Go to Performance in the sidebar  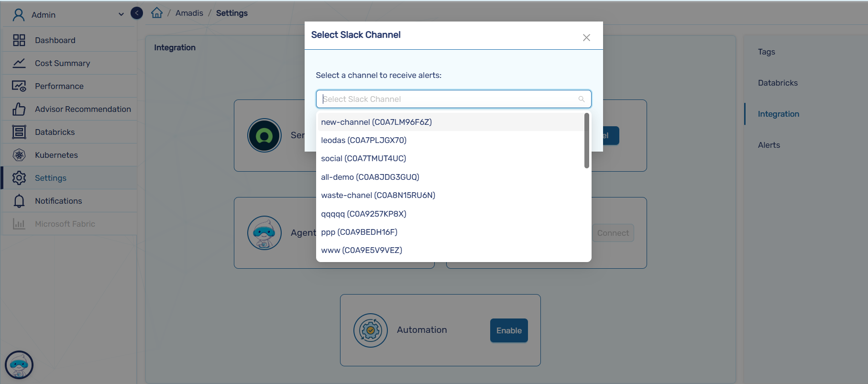59,86
